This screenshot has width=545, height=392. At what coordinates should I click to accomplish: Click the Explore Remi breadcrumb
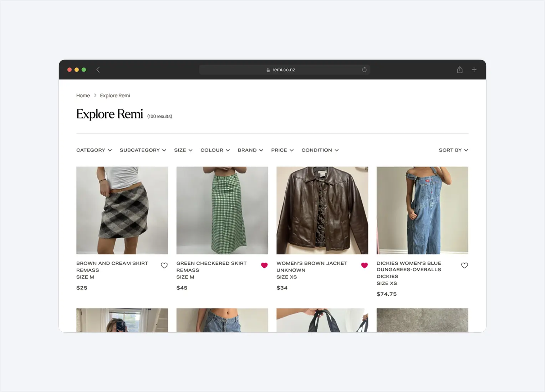[115, 96]
